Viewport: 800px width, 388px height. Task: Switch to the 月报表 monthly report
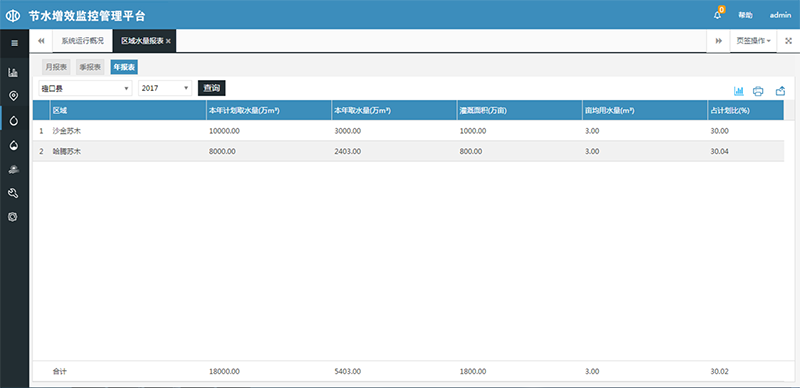point(56,67)
